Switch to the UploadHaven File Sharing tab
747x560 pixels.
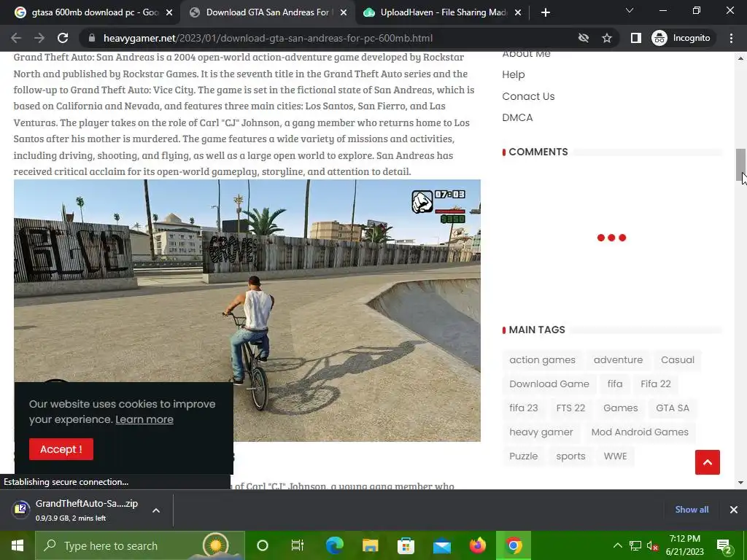point(443,12)
